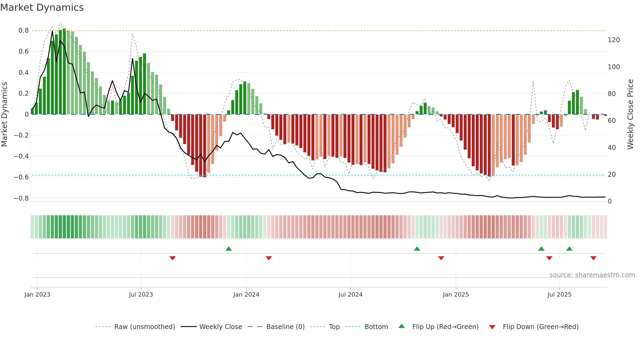Screen dimensions: 644x362
Task: Click the source: sharemaestro.com text
Action: (592, 275)
